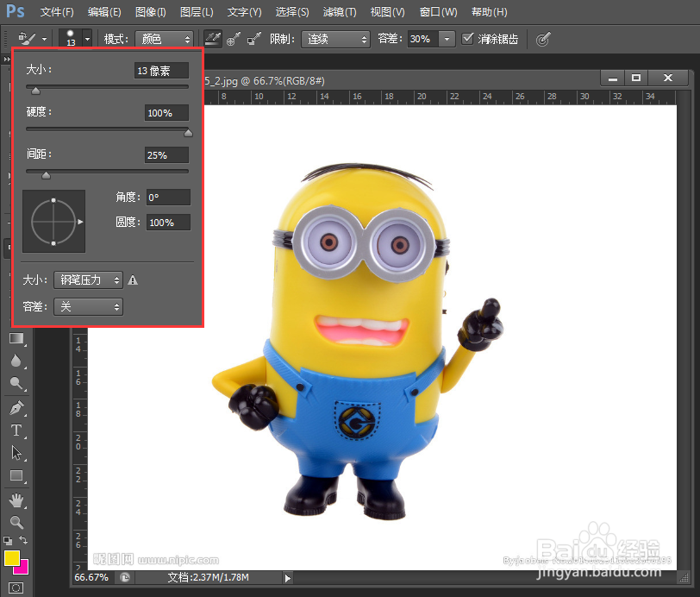
Task: Open the 滤镜(T) menu
Action: point(340,12)
